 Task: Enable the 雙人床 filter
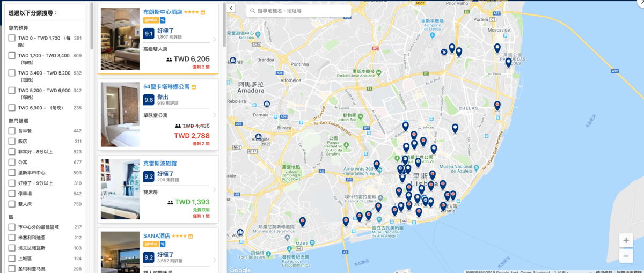point(12,204)
